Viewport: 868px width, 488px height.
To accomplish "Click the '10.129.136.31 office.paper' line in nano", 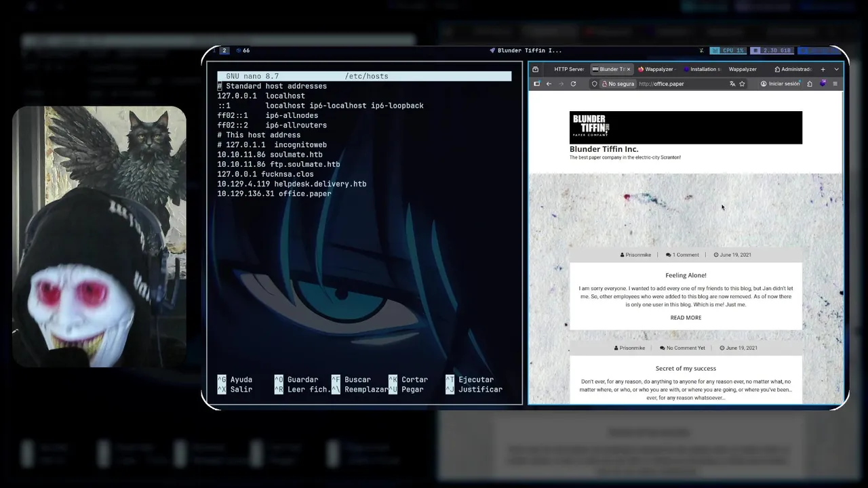I will [x=274, y=193].
